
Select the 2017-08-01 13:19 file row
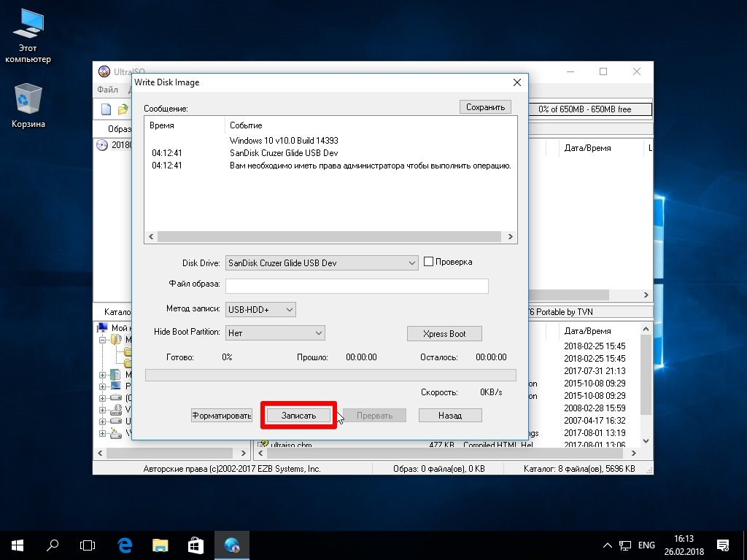coord(595,433)
